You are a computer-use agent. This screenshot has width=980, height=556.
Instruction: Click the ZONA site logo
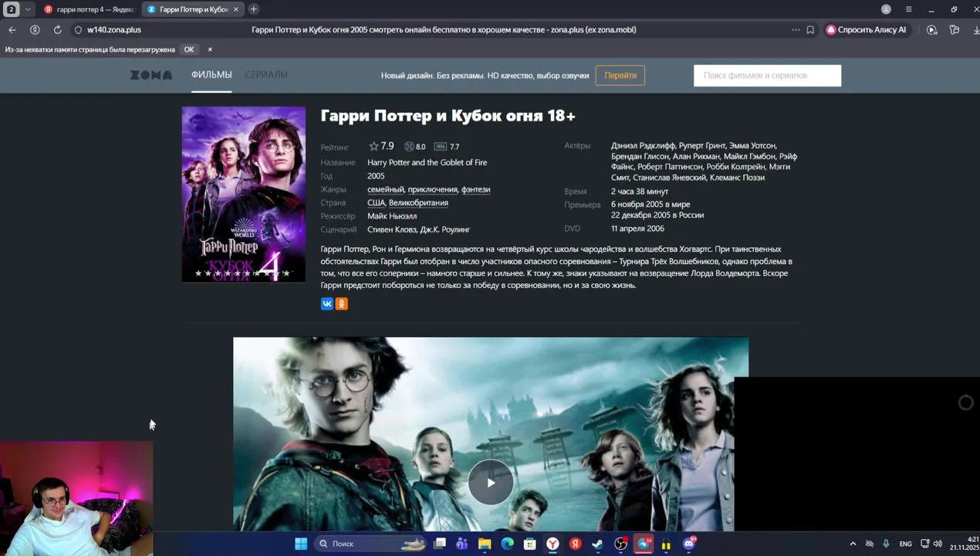(x=151, y=75)
